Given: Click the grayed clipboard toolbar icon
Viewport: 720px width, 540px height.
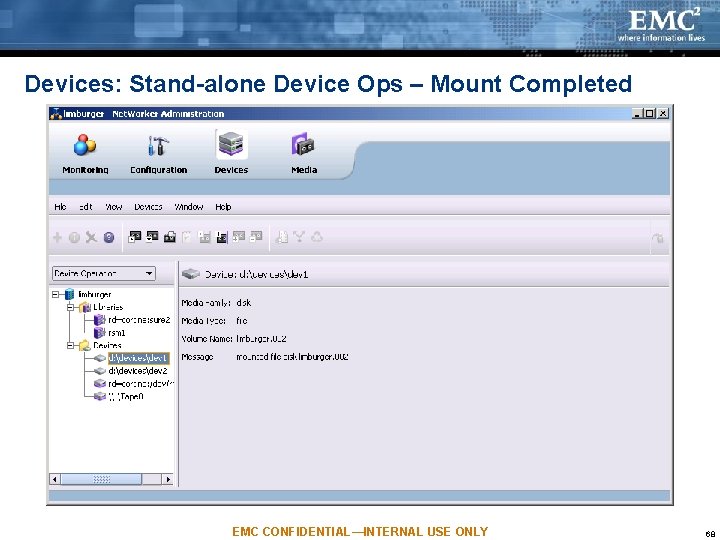Looking at the screenshot, I should [x=186, y=236].
